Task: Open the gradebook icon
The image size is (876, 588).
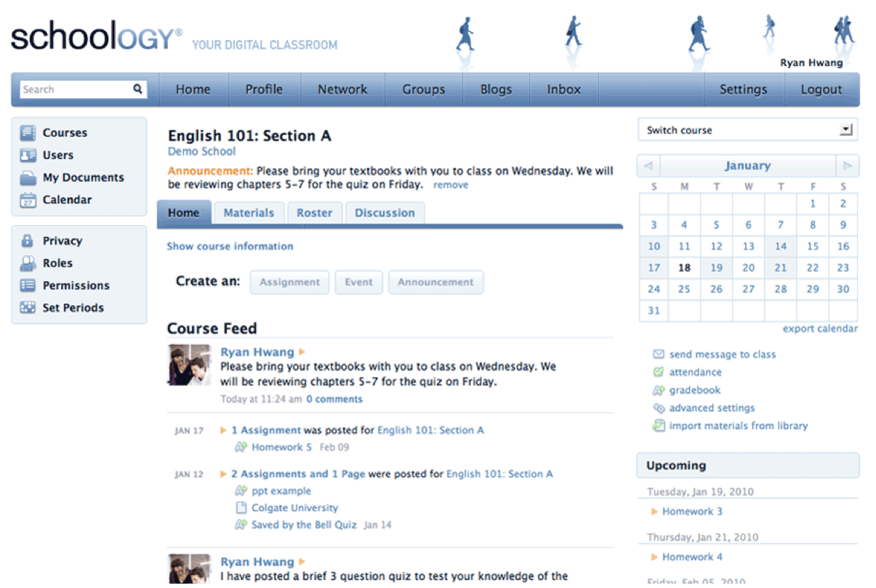Action: (x=656, y=390)
